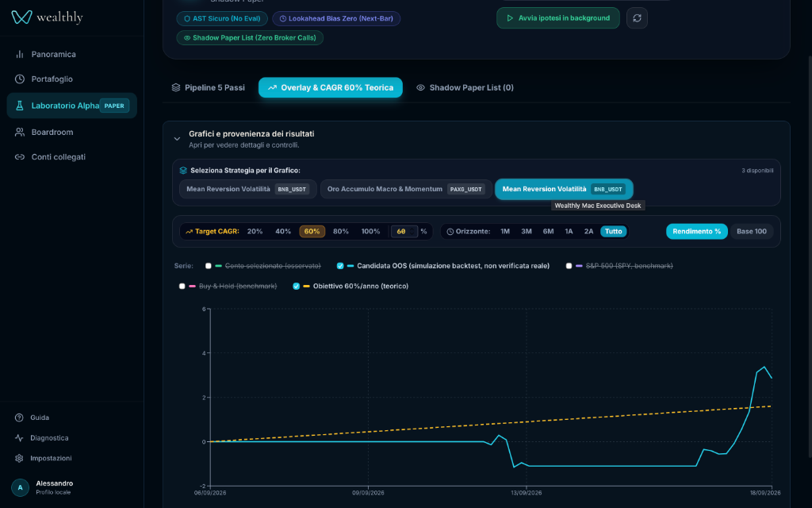Click Avvia ipotesi in background button
Screen dimensions: 812x508
(x=557, y=18)
